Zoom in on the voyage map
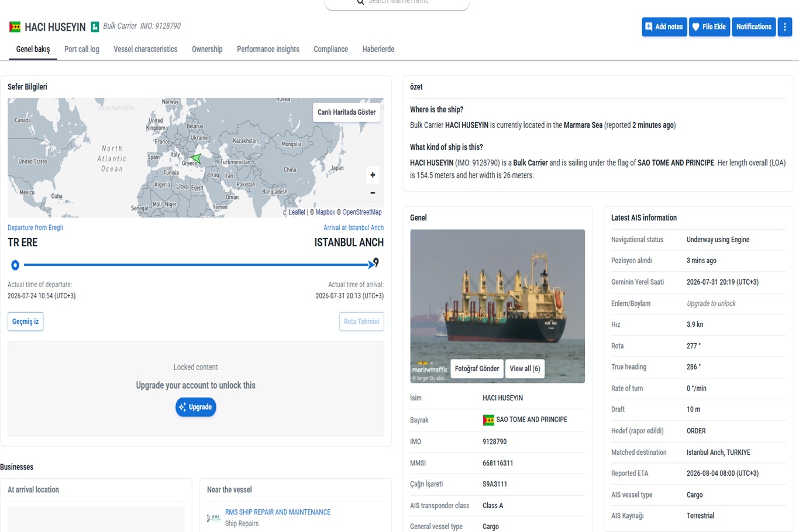Screen dimensions: 799x532 pyautogui.click(x=373, y=175)
